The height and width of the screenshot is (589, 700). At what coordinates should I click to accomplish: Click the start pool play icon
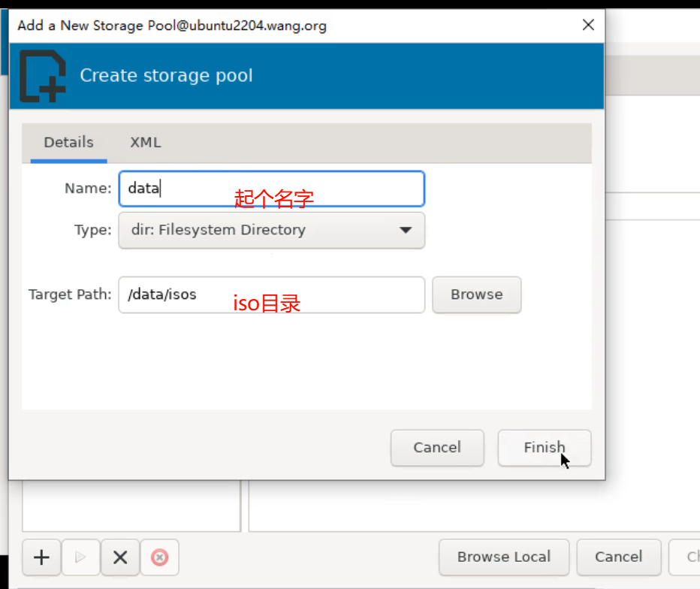81,557
